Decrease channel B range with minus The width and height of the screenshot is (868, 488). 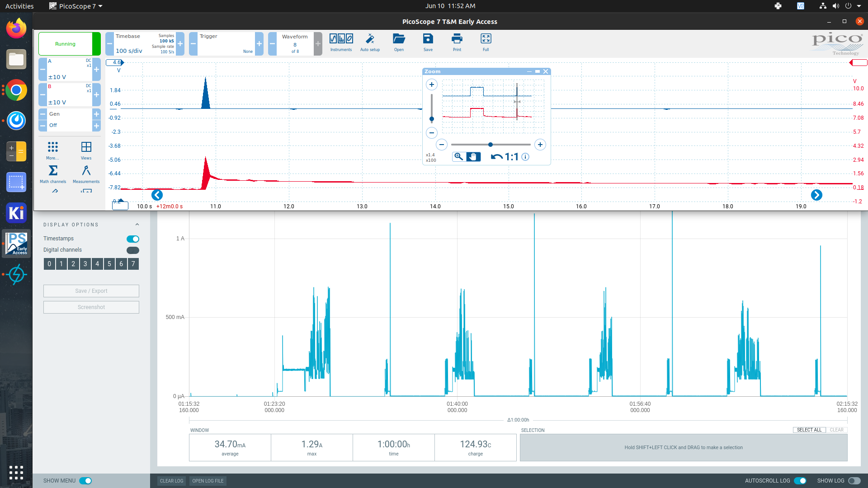click(42, 94)
